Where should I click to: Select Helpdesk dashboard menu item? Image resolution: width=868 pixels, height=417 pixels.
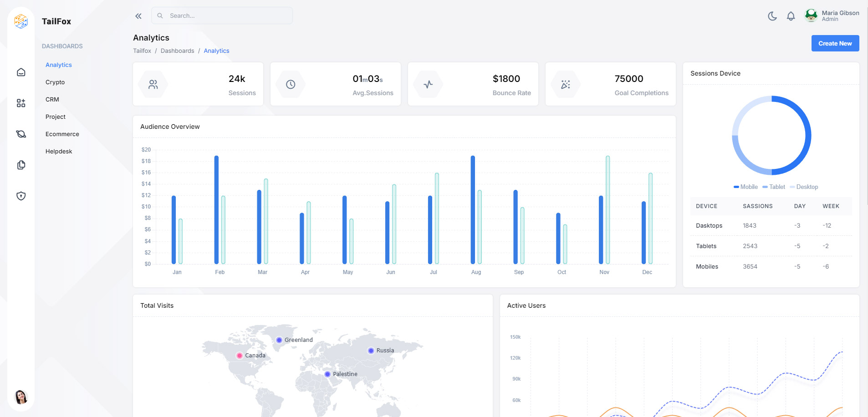(x=59, y=152)
